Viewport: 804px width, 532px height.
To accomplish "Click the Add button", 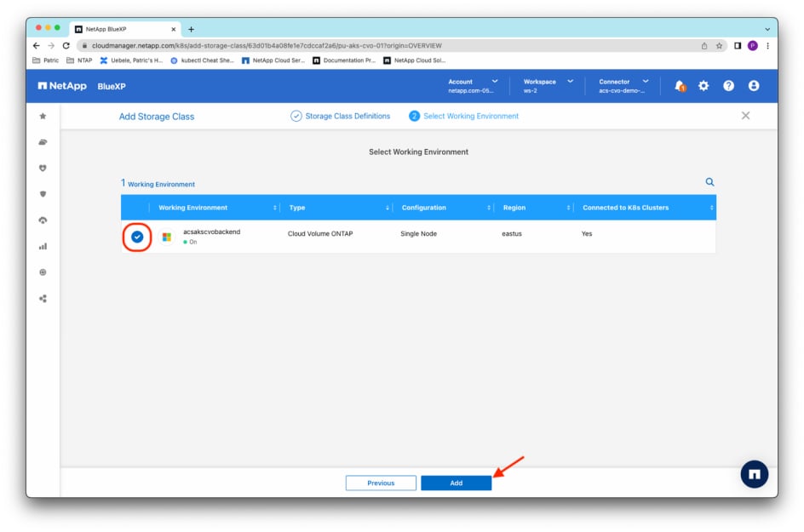I will tap(456, 483).
